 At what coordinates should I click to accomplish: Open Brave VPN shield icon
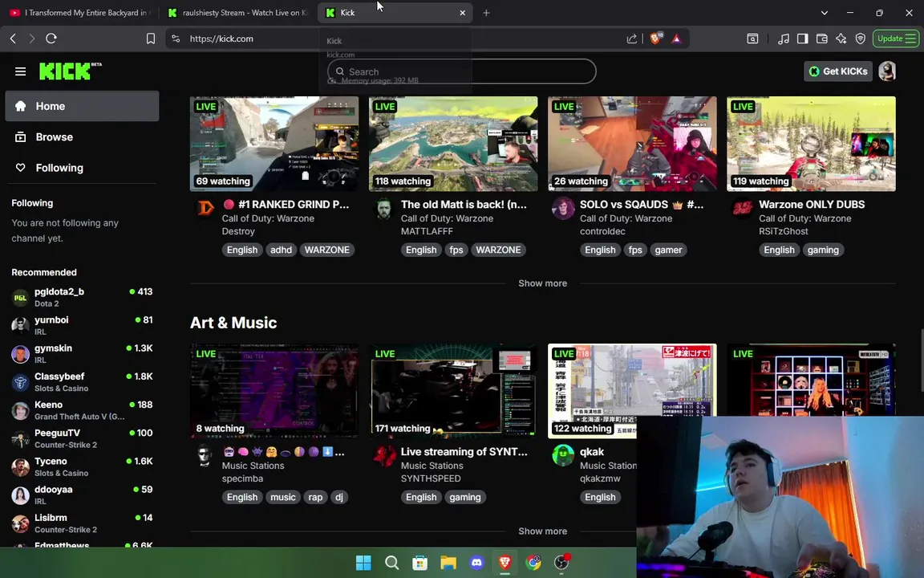(x=861, y=39)
